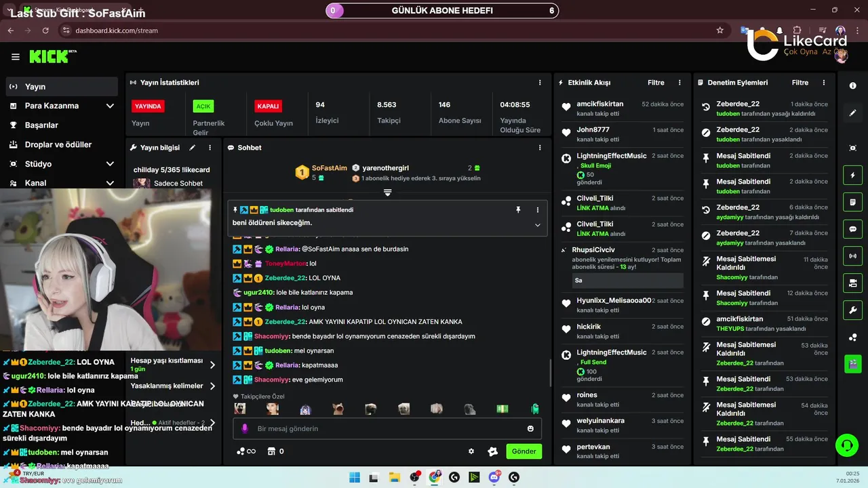Unpin the pinned chat message pin icon
This screenshot has width=868, height=488.
pos(518,210)
